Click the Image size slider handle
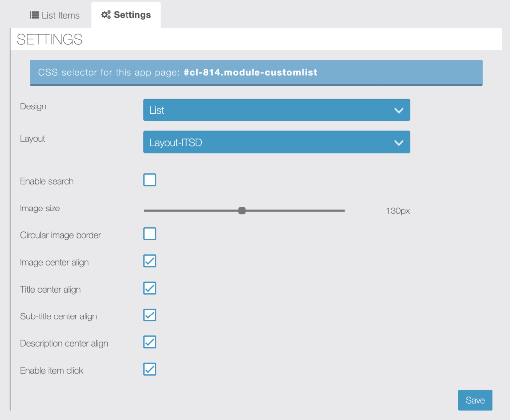The image size is (510, 420). coord(242,210)
